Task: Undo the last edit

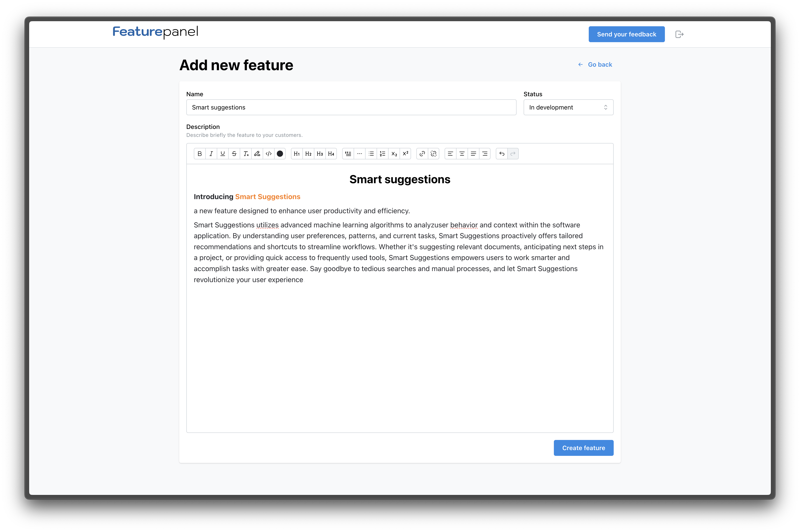Action: click(502, 154)
